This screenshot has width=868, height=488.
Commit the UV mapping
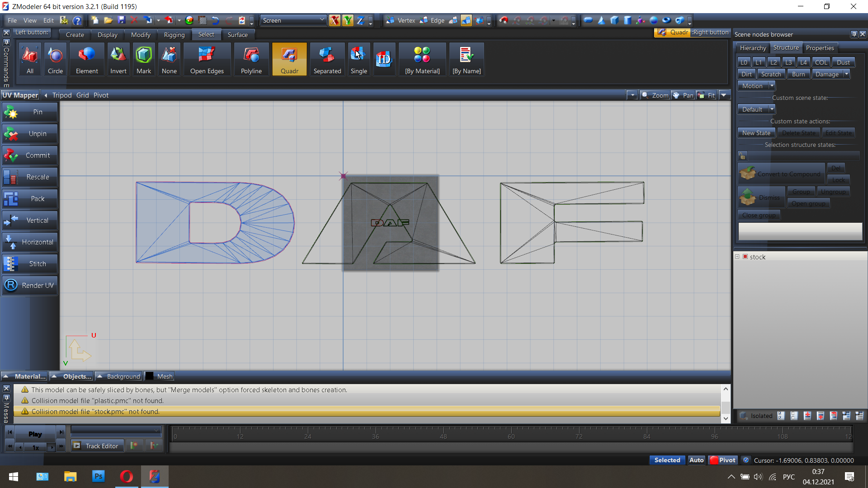[x=30, y=155]
